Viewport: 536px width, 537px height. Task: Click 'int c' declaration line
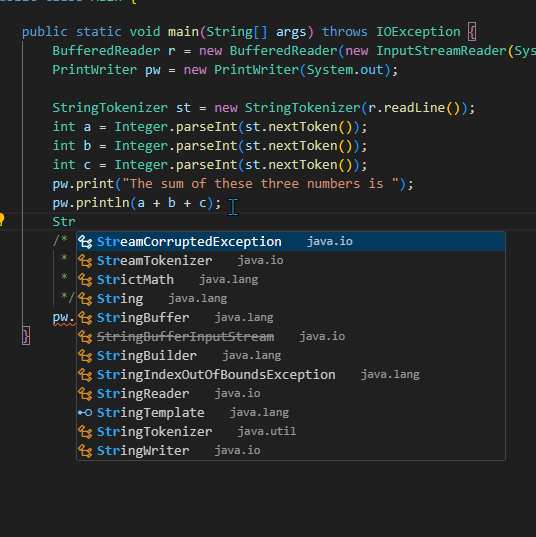point(210,165)
